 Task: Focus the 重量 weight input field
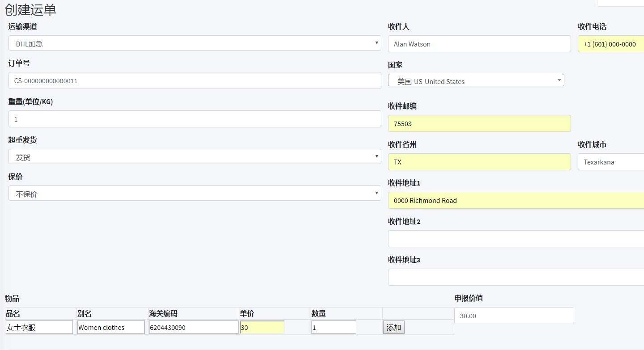click(x=195, y=119)
